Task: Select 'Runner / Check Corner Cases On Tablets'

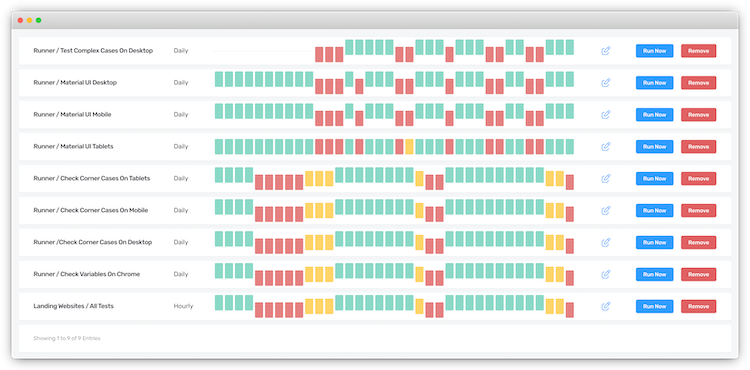Action: 92,178
